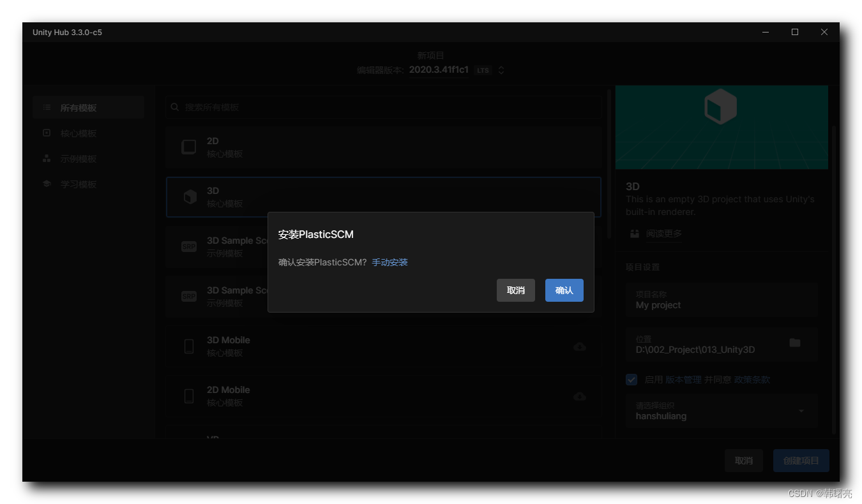Click the 所有模板 list icon

[47, 108]
